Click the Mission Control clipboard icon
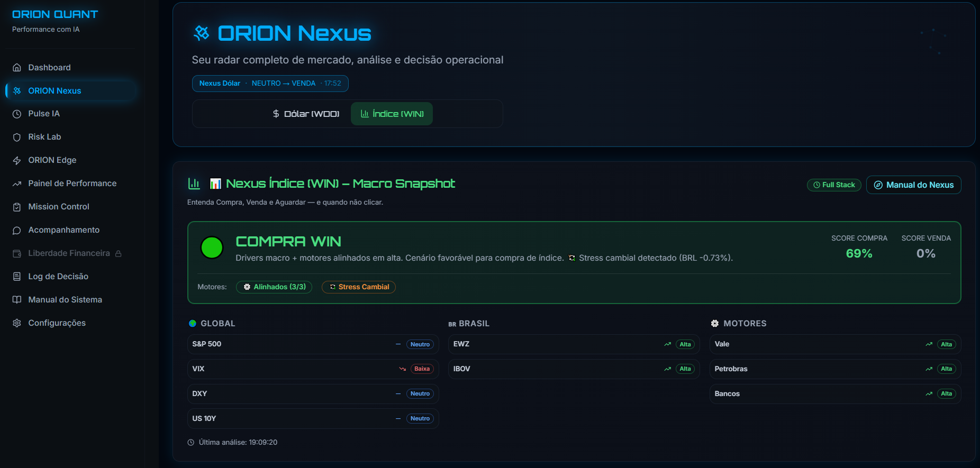980x468 pixels. pos(17,207)
